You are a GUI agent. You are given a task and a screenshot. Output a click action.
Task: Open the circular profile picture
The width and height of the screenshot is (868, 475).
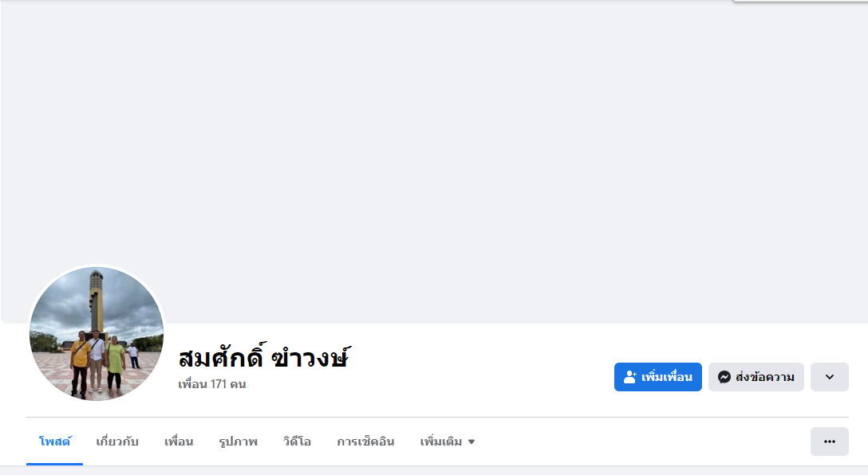97,333
